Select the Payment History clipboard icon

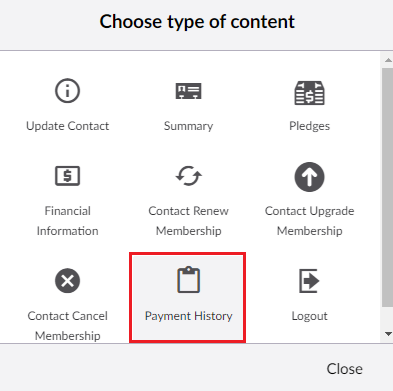(x=189, y=280)
